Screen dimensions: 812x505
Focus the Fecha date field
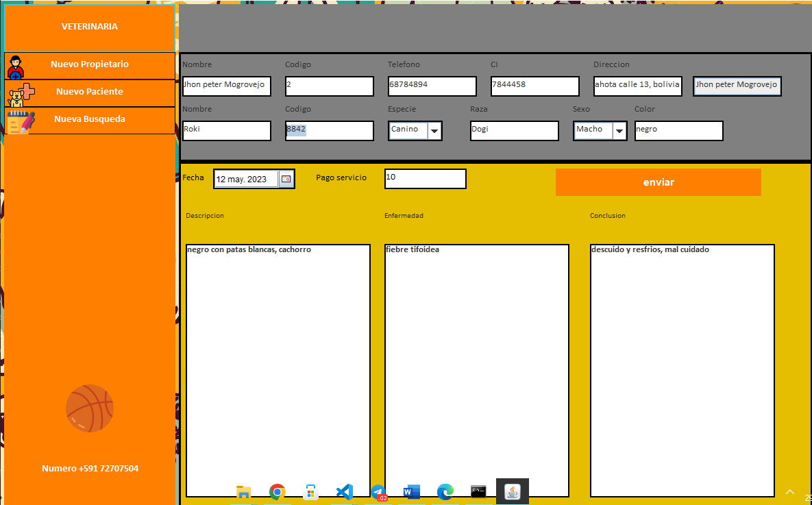click(x=246, y=180)
